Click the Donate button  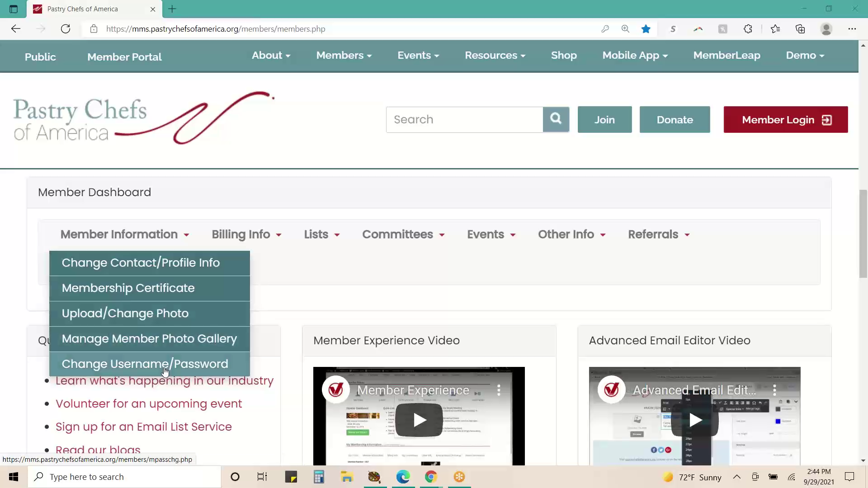tap(675, 120)
